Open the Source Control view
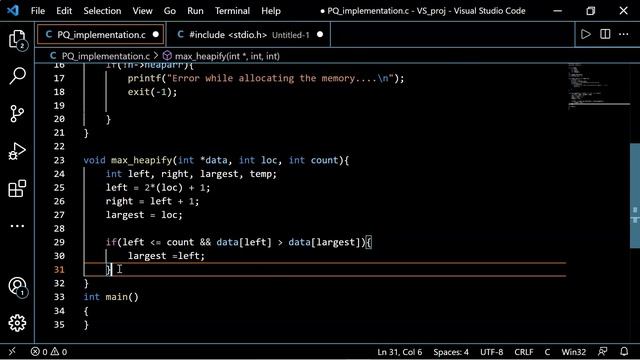 (x=17, y=113)
